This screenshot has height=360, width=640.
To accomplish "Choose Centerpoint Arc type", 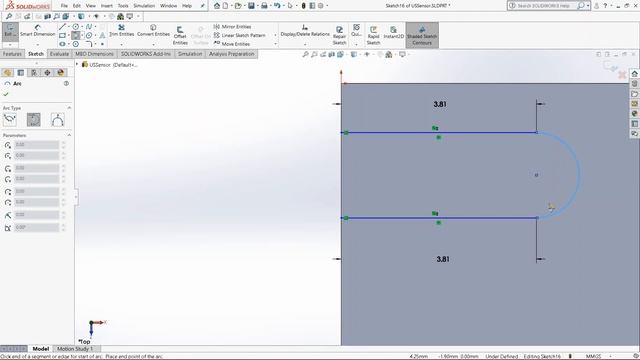I will pos(10,120).
